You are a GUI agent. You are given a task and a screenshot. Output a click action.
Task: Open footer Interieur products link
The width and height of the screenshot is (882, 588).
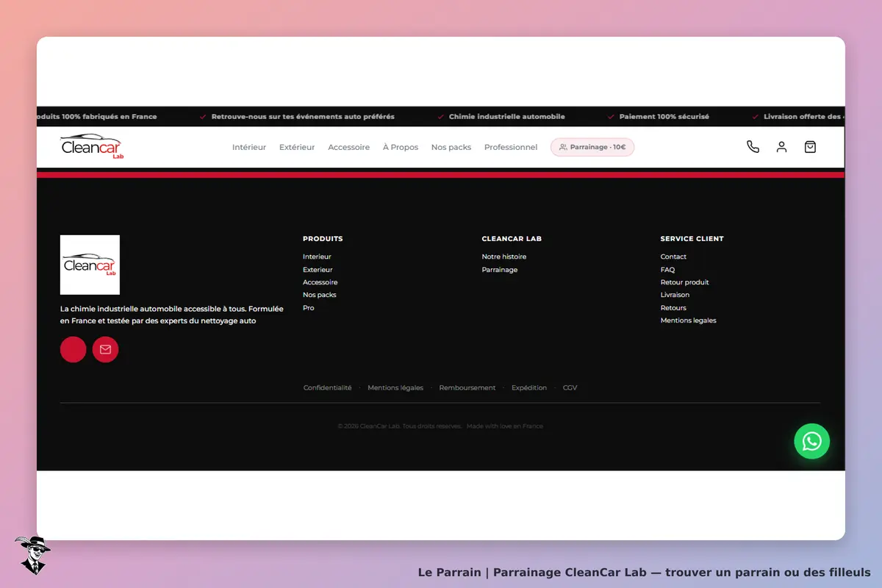point(317,257)
